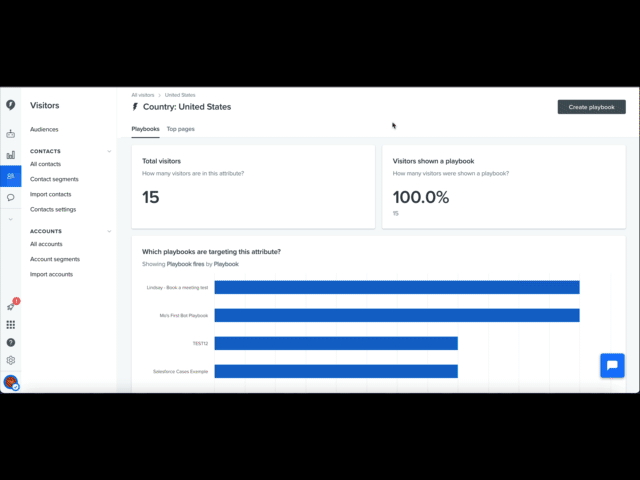Viewport: 640px width, 480px height.
Task: Open the settings gear icon
Action: pos(11,360)
